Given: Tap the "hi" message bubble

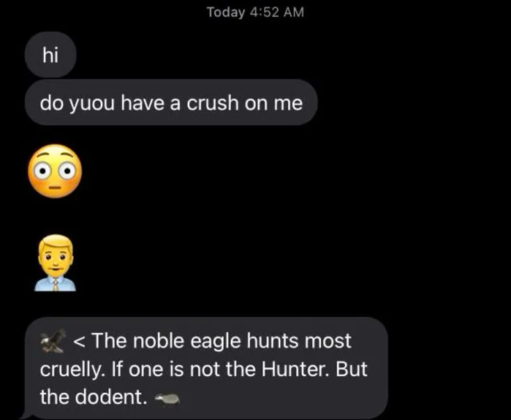Looking at the screenshot, I should tap(51, 55).
